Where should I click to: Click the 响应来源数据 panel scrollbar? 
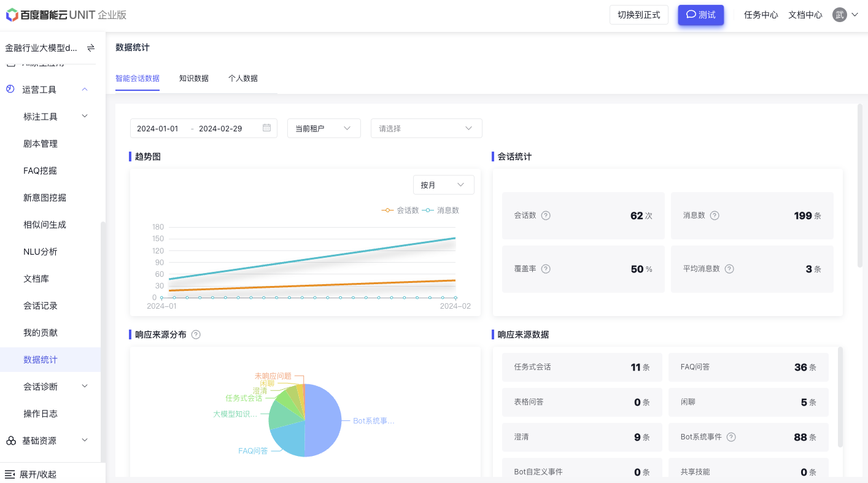click(840, 397)
